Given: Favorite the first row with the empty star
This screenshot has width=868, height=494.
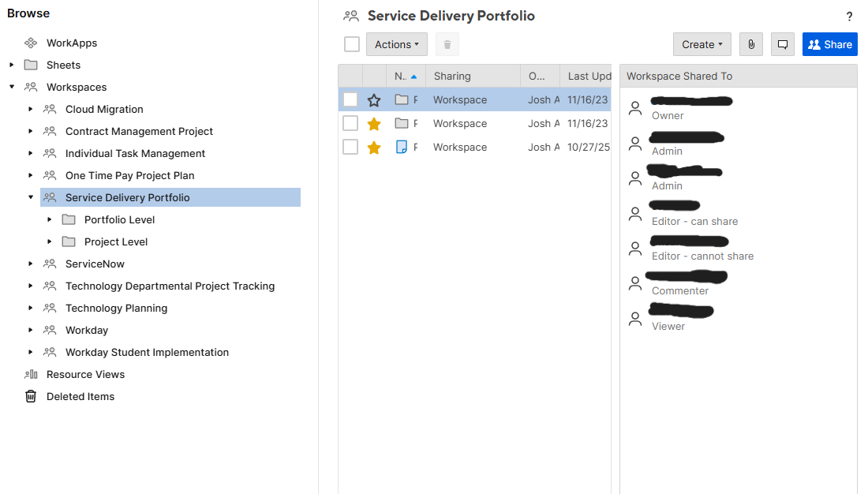Looking at the screenshot, I should 374,100.
